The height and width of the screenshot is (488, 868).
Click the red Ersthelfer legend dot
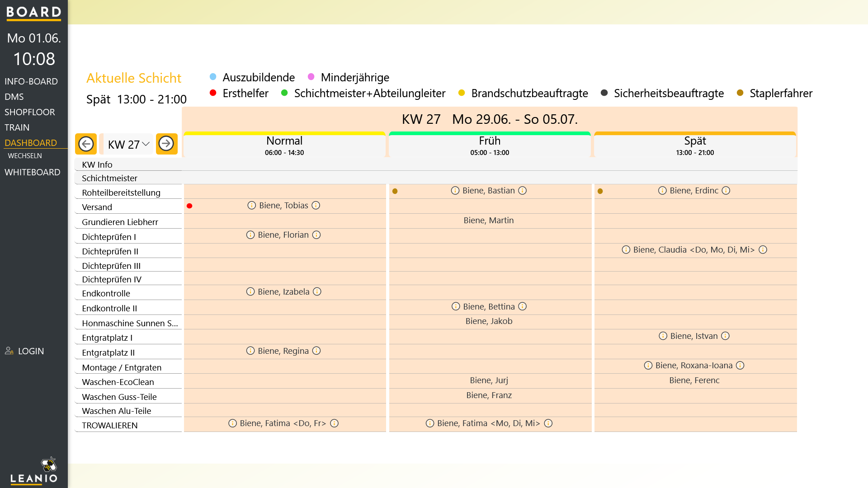click(213, 93)
